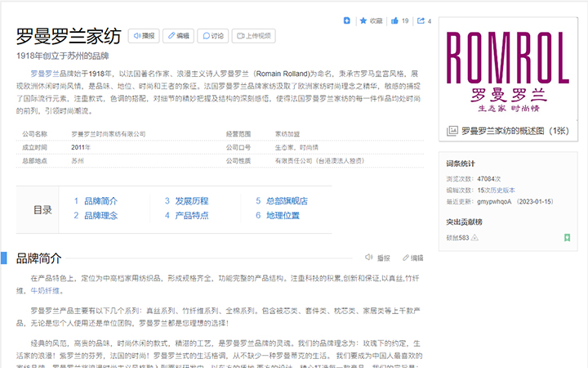Click the thumbs-up like icon showing 19
This screenshot has height=368, width=588.
click(394, 20)
